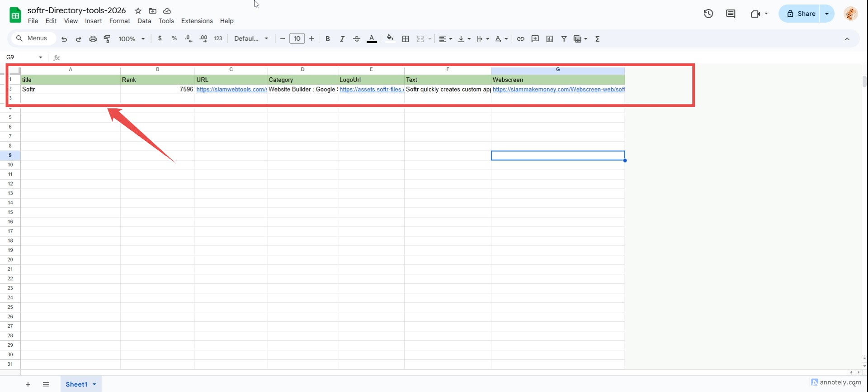Click the Share button
Screen dimensions: 868x392
[801, 14]
